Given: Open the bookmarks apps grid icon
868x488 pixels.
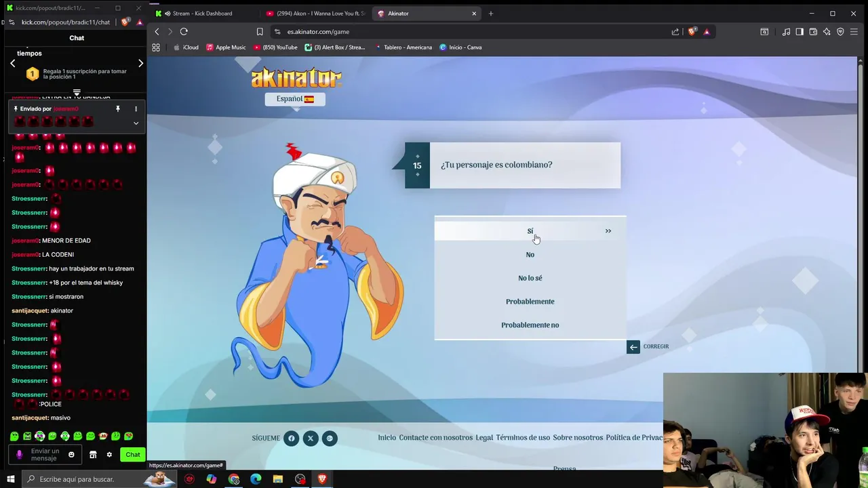Looking at the screenshot, I should click(156, 47).
